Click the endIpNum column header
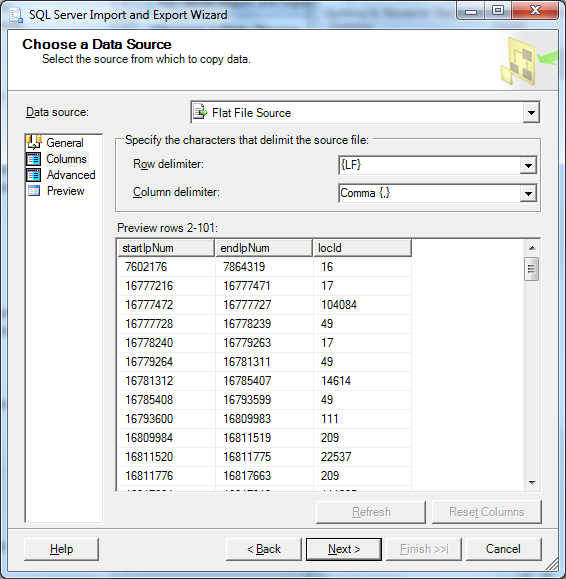 pyautogui.click(x=264, y=248)
